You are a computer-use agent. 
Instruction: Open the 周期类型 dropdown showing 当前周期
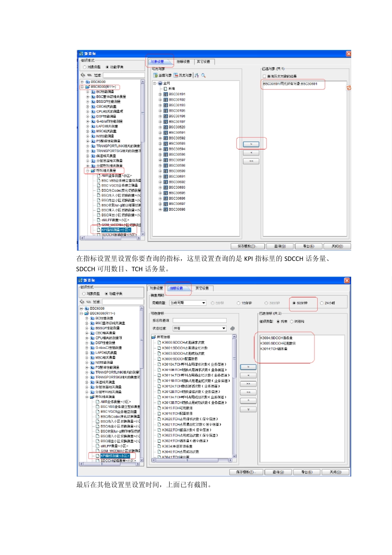(188, 303)
